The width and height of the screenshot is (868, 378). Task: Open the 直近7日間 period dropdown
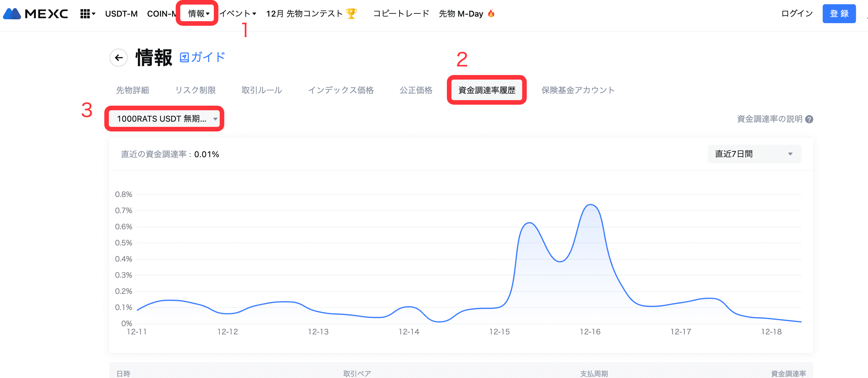pyautogui.click(x=754, y=154)
